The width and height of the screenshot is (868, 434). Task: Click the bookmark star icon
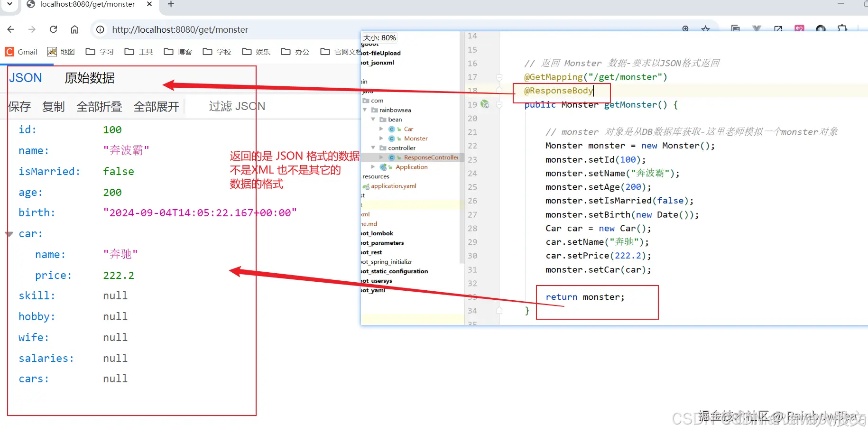(705, 29)
